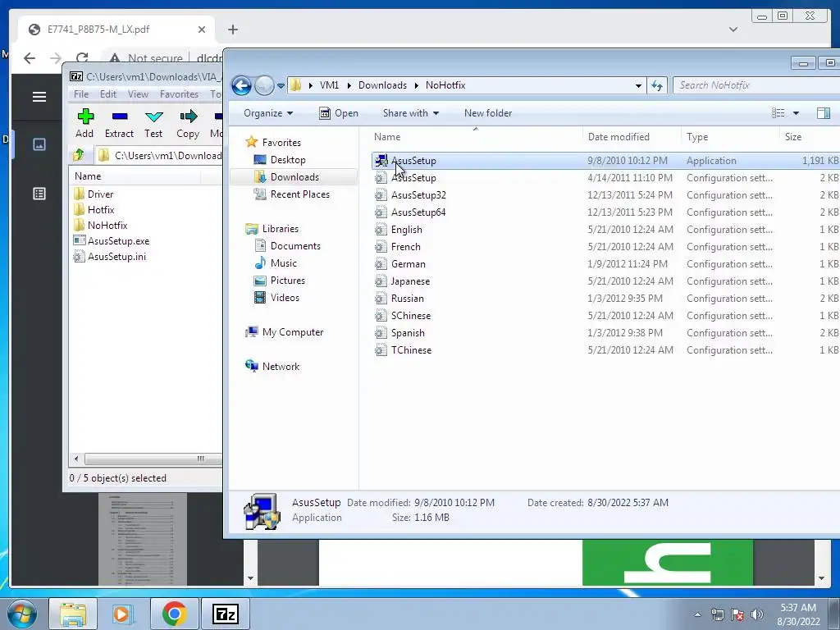The height and width of the screenshot is (630, 840).
Task: Select the Spanish configuration file
Action: (x=605, y=333)
